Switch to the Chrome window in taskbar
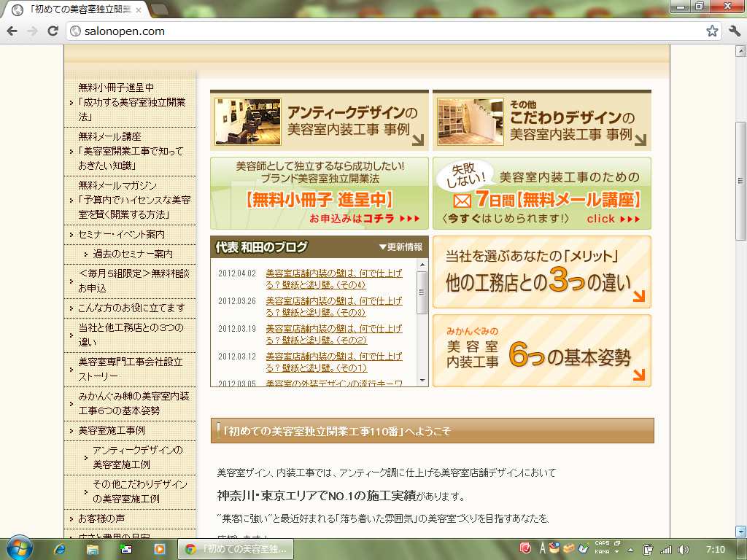Image resolution: width=747 pixels, height=560 pixels. (236, 549)
